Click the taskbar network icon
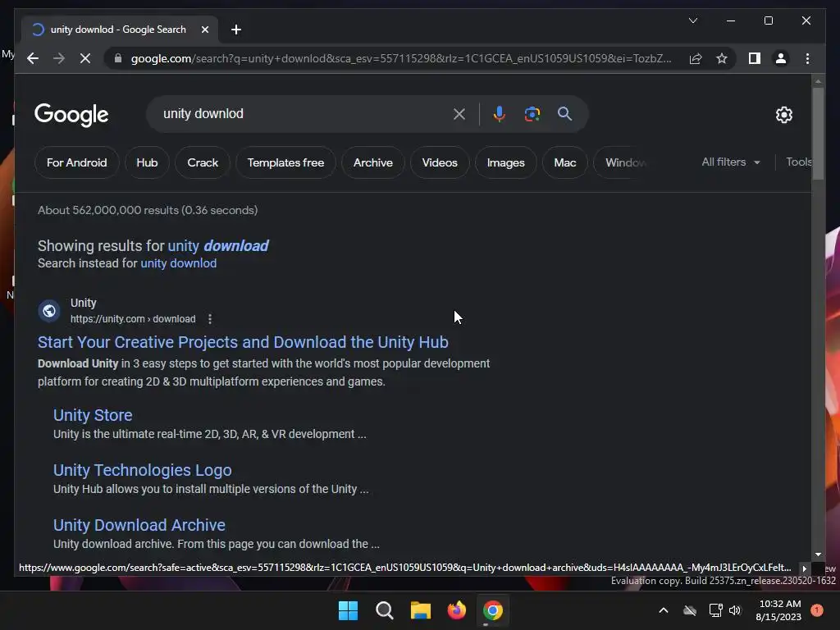The image size is (840, 630). tap(715, 610)
